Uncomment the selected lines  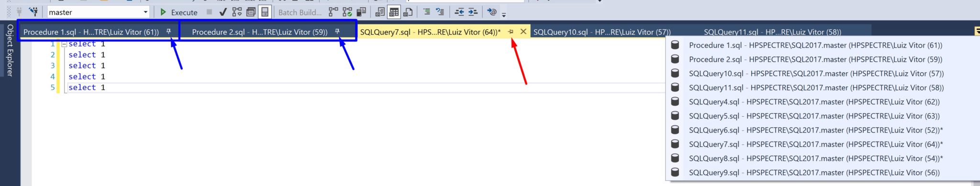pos(440,12)
